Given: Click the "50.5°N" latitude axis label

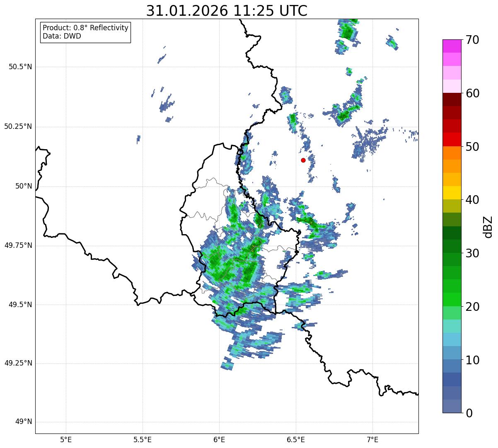Looking at the screenshot, I should [x=20, y=67].
